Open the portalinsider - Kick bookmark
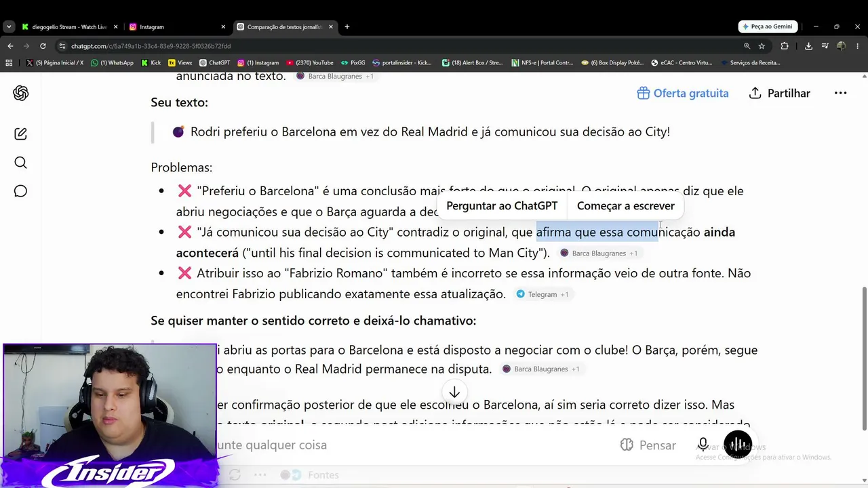The image size is (868, 488). point(402,63)
